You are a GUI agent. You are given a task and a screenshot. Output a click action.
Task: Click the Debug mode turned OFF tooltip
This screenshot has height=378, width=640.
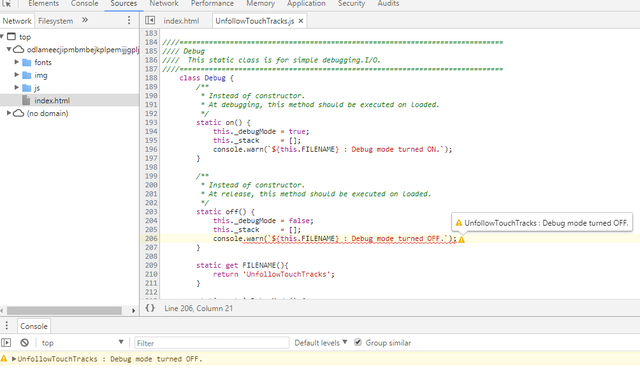point(542,223)
